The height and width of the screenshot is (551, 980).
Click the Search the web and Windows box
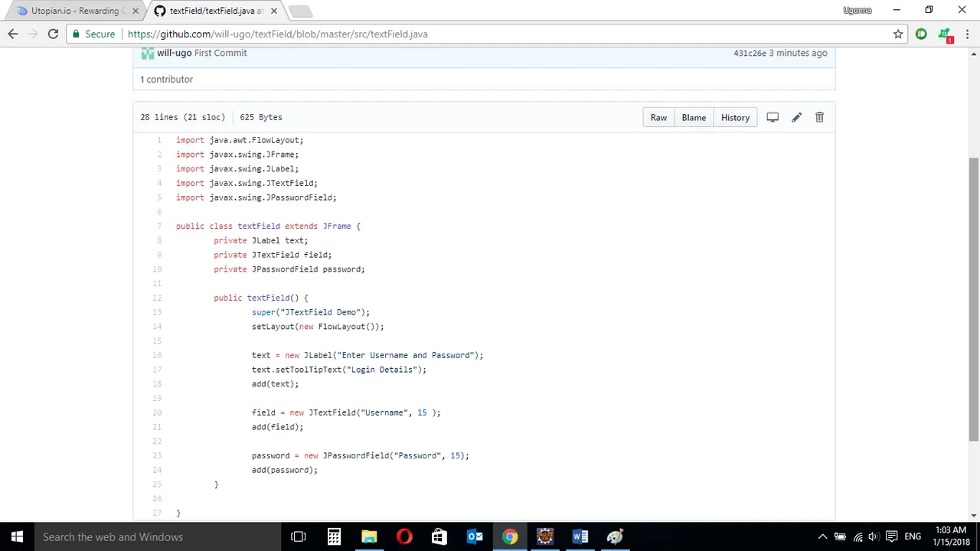click(157, 536)
